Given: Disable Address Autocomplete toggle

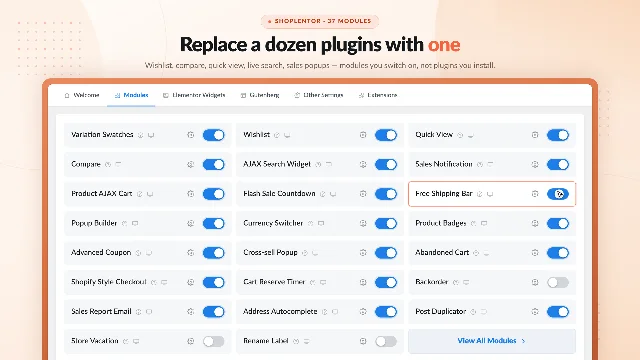Looking at the screenshot, I should point(386,311).
